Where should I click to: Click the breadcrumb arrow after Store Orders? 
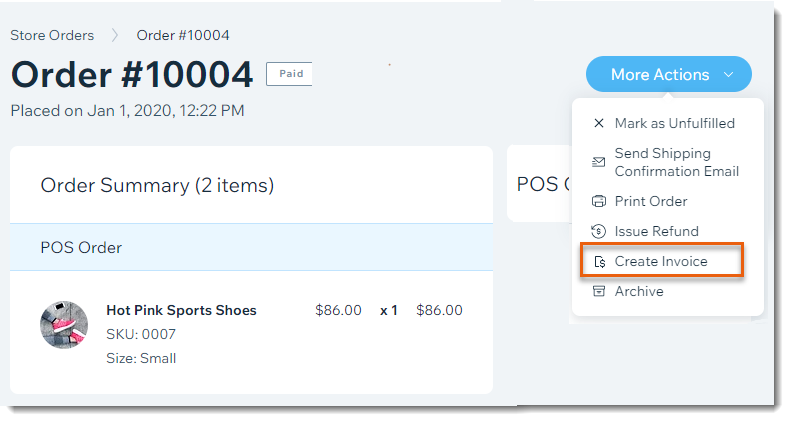[115, 35]
